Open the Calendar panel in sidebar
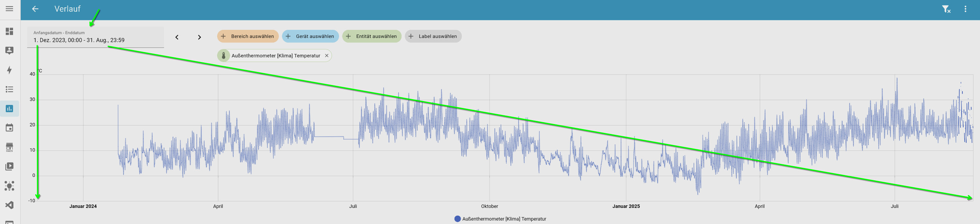Screen dimensions: 980x224 [x=10, y=128]
